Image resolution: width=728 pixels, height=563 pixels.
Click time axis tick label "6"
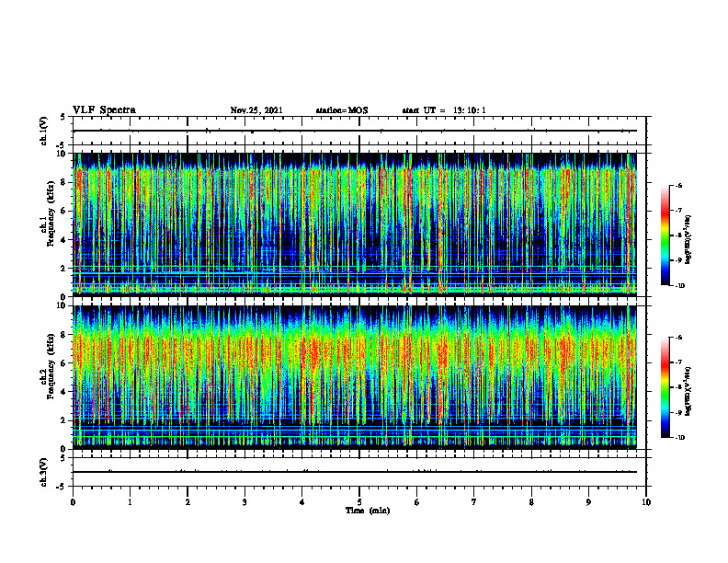417,502
